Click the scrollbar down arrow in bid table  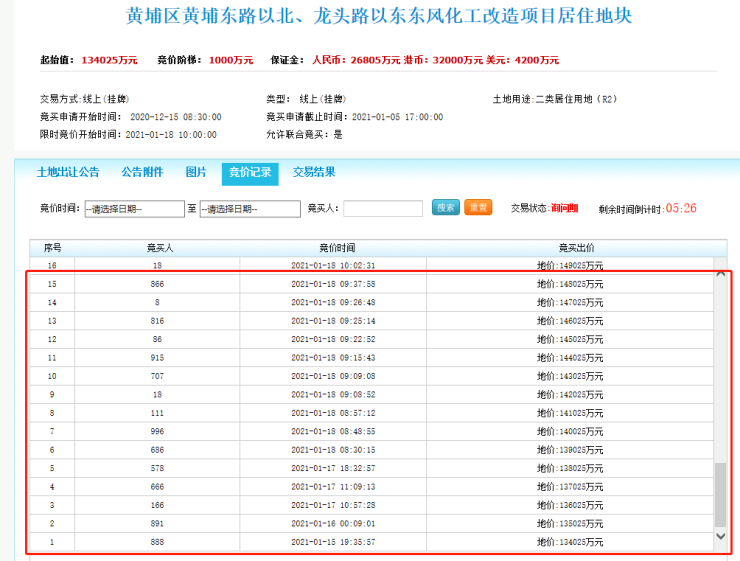pyautogui.click(x=720, y=537)
